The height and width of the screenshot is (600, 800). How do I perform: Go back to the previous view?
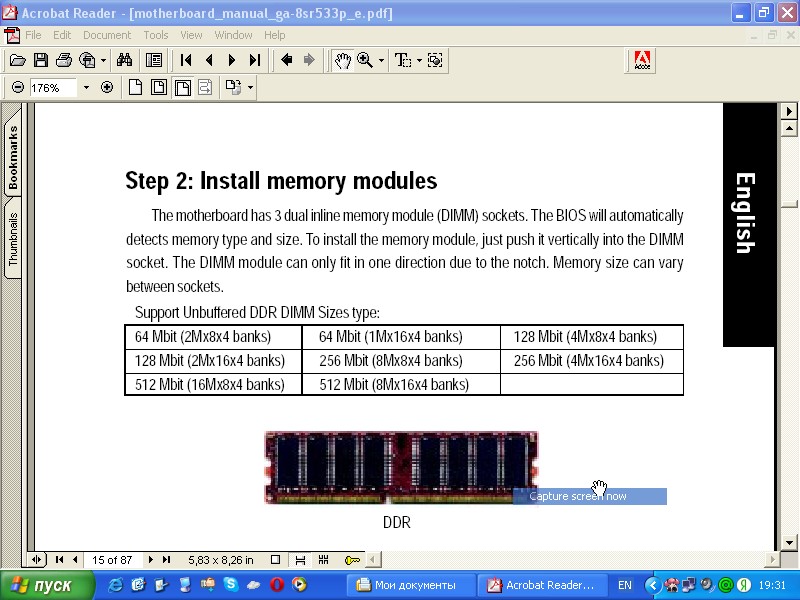pos(287,60)
